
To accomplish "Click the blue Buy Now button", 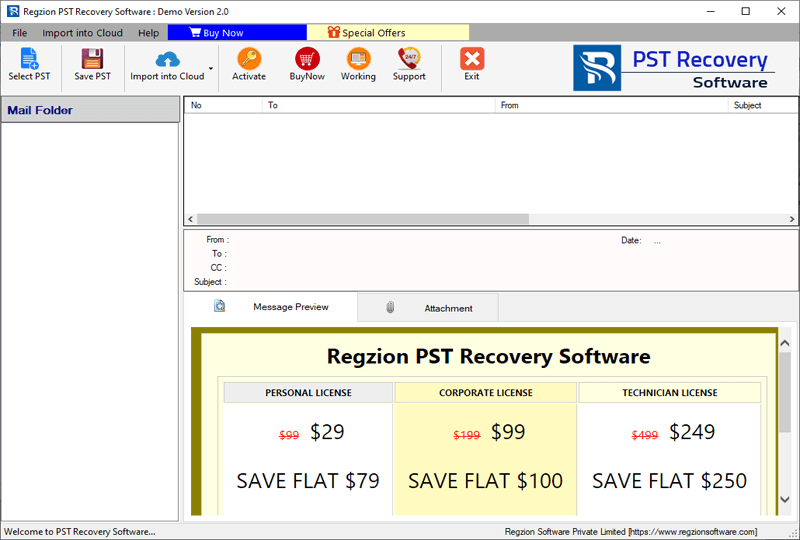I will pyautogui.click(x=237, y=33).
